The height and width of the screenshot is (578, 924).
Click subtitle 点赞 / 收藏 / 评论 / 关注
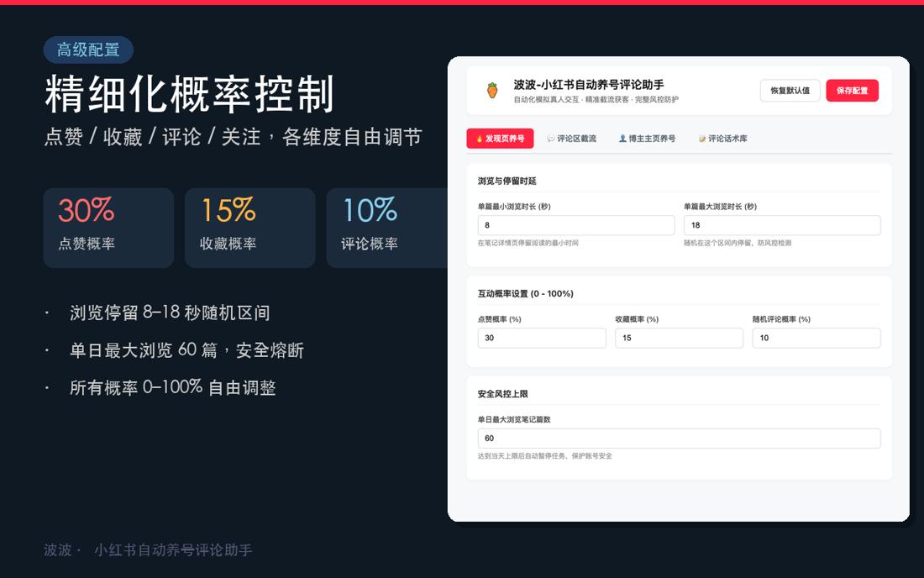(153, 137)
